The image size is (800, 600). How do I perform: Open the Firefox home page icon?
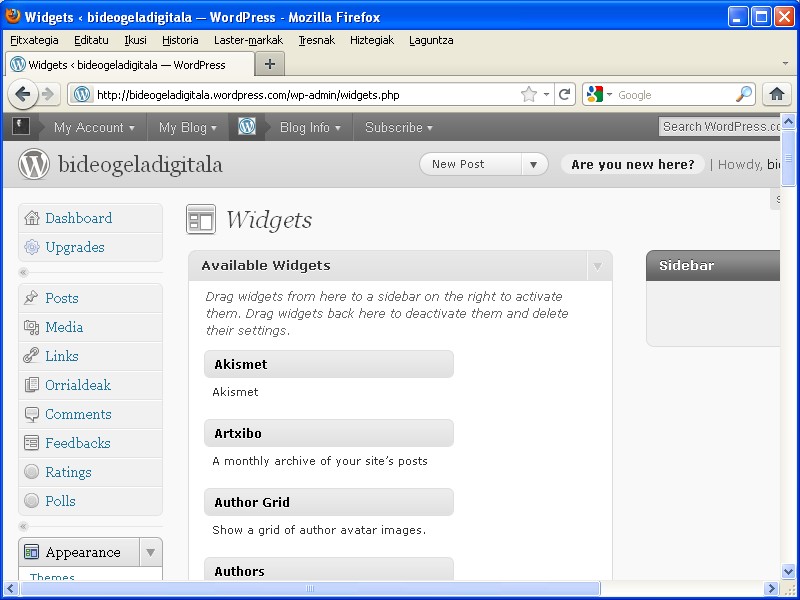click(x=777, y=94)
